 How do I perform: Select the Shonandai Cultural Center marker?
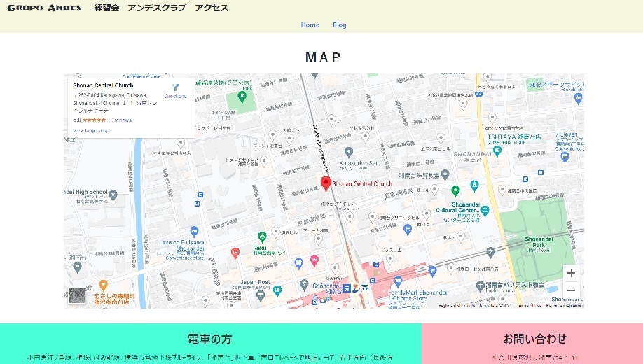pos(485,211)
